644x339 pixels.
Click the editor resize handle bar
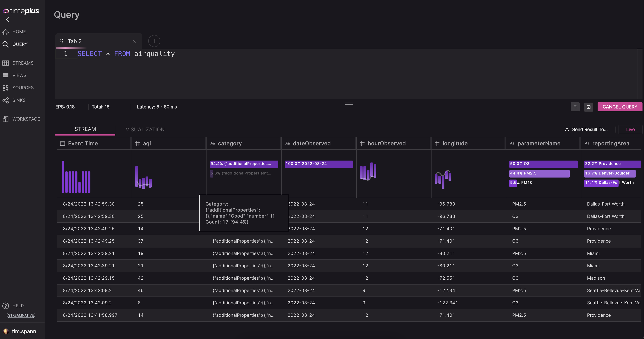(349, 104)
